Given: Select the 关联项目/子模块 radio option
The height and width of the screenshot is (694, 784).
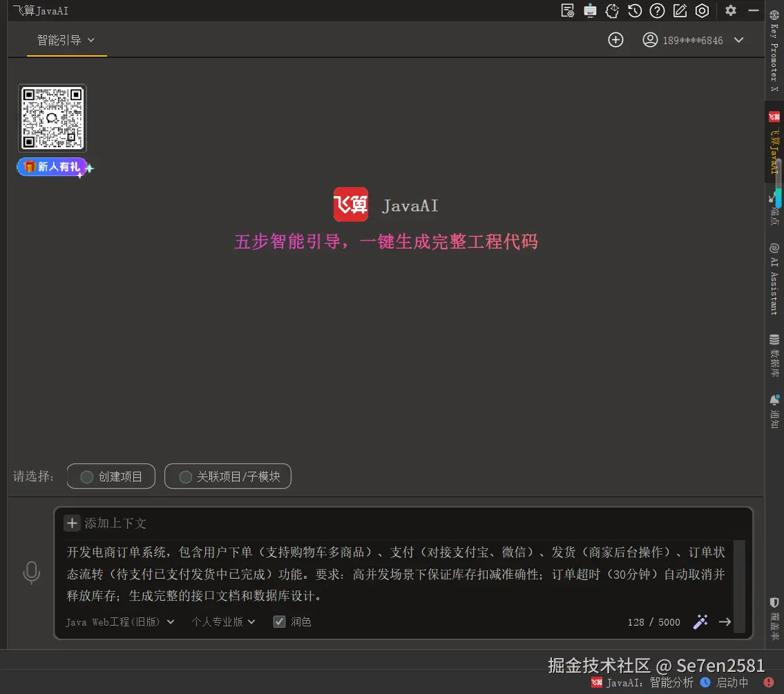Looking at the screenshot, I should [228, 476].
